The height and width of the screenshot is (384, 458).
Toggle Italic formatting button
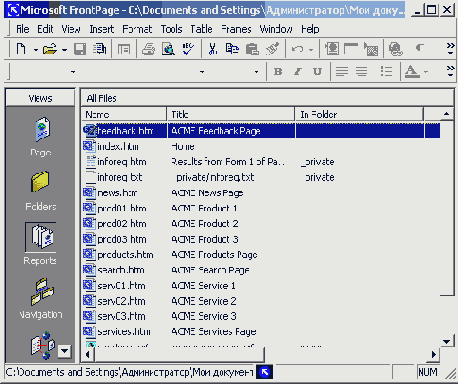coord(297,72)
